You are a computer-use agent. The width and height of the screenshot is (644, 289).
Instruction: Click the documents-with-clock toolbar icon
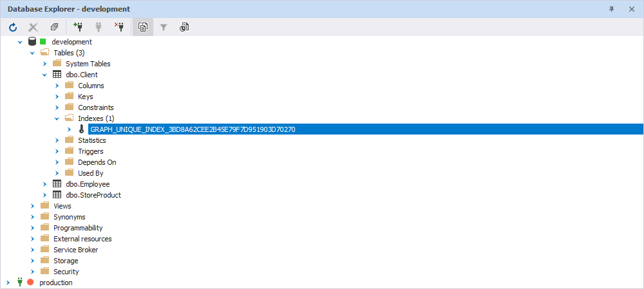[184, 28]
